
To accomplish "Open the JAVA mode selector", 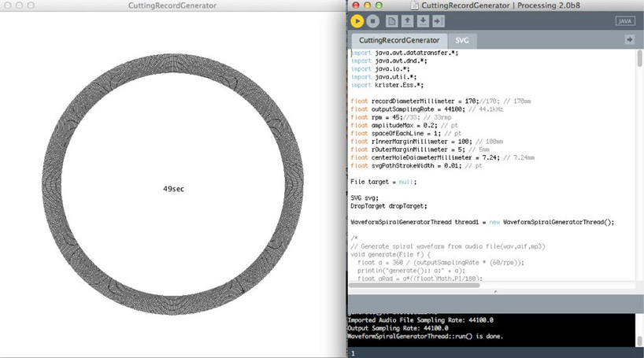I will click(624, 21).
